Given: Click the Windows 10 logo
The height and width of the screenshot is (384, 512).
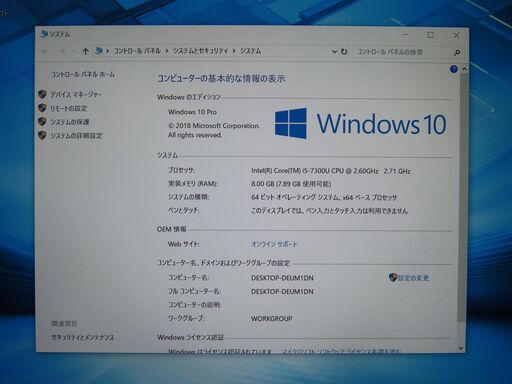Looking at the screenshot, I should pyautogui.click(x=360, y=123).
